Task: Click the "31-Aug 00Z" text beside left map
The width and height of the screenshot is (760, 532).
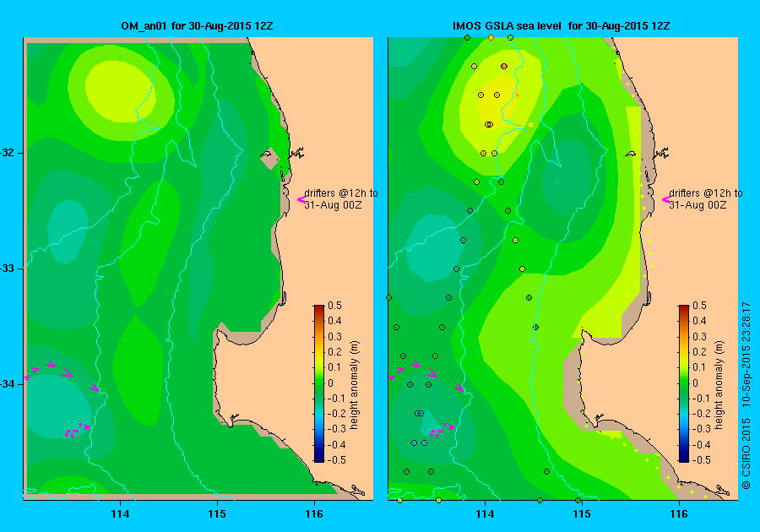Action: [333, 205]
